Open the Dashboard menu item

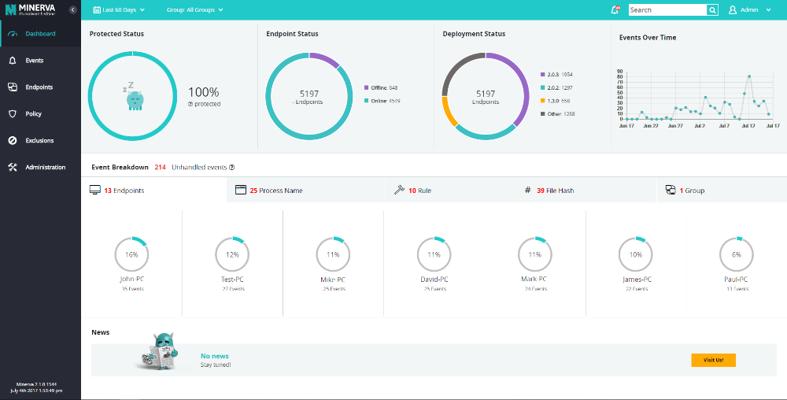click(40, 34)
